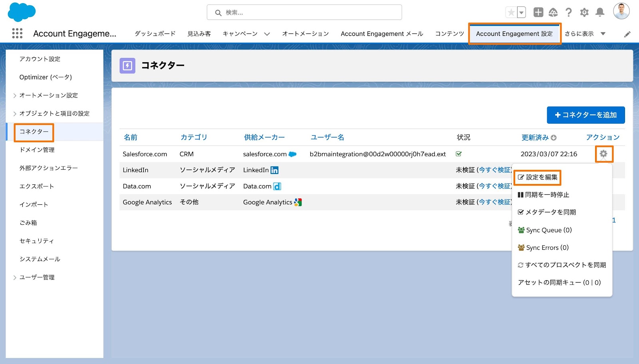Open Sync Queue (0) menu item

point(545,230)
